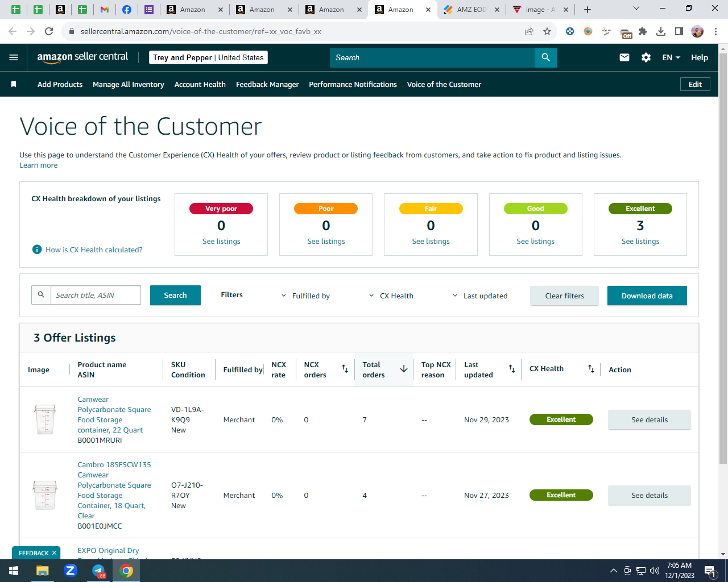Image resolution: width=728 pixels, height=582 pixels.
Task: Sort listings by Last updated arrows
Action: [x=512, y=369]
